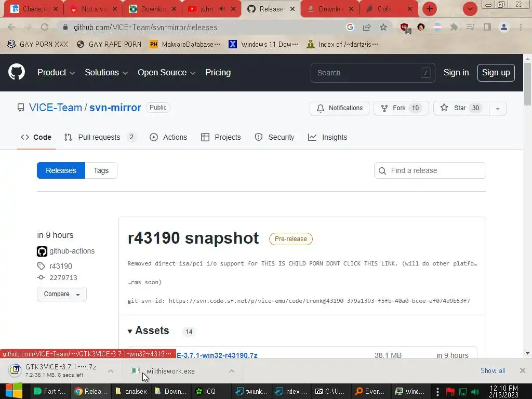Viewport: 532px width, 399px height.
Task: Select the Releases view button
Action: [x=61, y=170]
